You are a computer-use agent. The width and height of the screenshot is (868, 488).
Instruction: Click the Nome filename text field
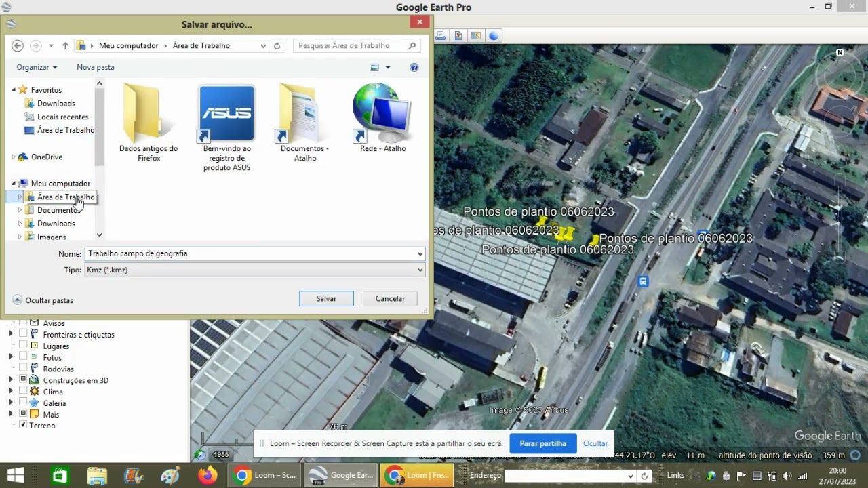(x=250, y=253)
